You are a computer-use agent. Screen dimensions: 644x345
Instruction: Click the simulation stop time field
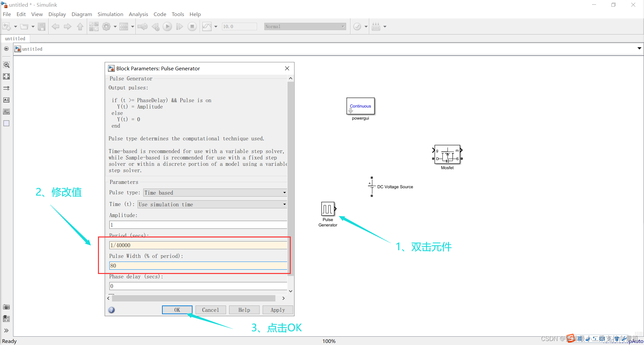click(x=239, y=26)
